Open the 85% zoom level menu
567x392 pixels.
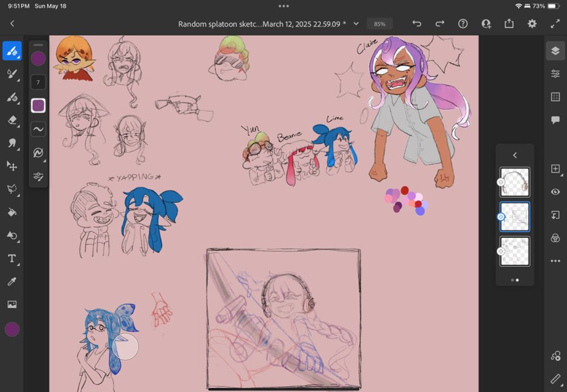click(x=379, y=24)
